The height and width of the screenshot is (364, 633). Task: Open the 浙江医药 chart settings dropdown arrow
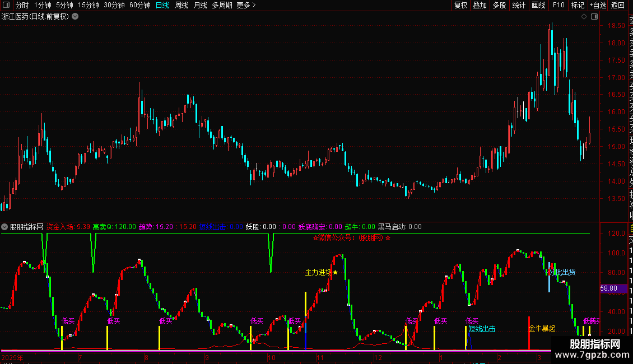[x=75, y=17]
